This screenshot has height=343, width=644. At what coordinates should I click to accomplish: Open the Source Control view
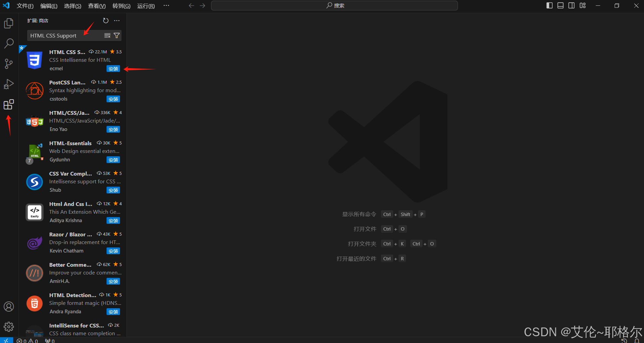(x=9, y=63)
